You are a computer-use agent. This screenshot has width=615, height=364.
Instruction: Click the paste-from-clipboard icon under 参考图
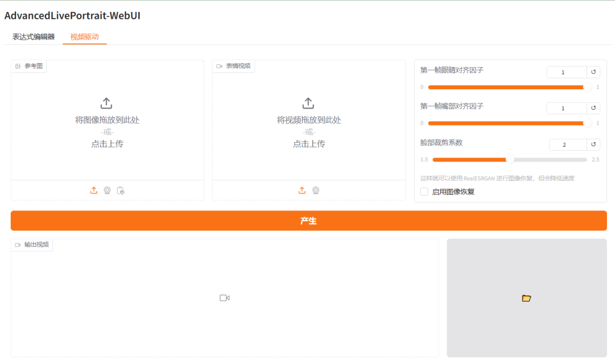(120, 190)
